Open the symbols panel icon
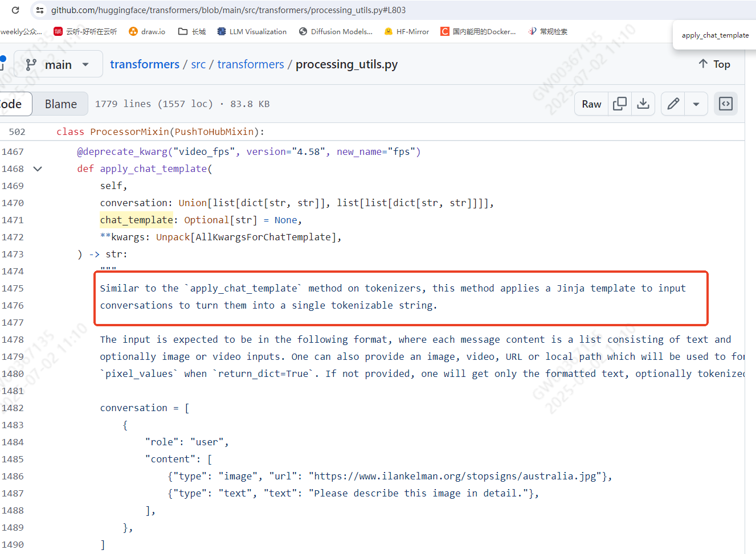 (x=726, y=104)
